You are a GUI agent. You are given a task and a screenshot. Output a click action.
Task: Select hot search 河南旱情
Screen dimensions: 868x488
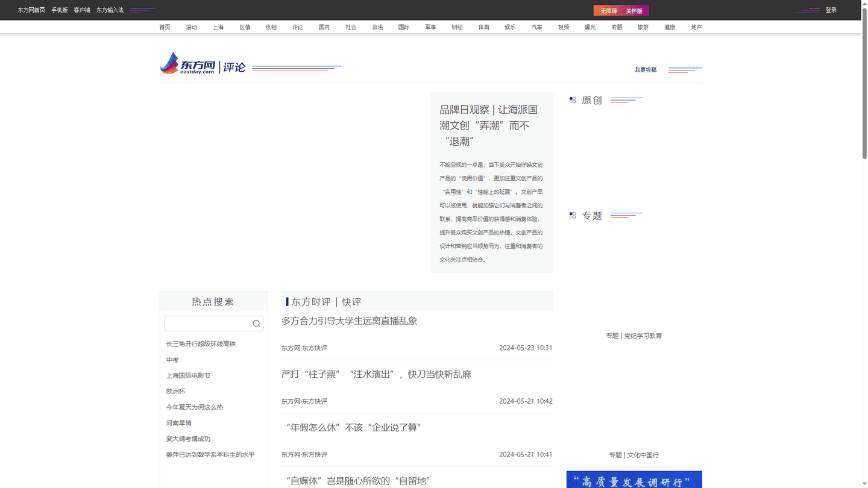(179, 423)
